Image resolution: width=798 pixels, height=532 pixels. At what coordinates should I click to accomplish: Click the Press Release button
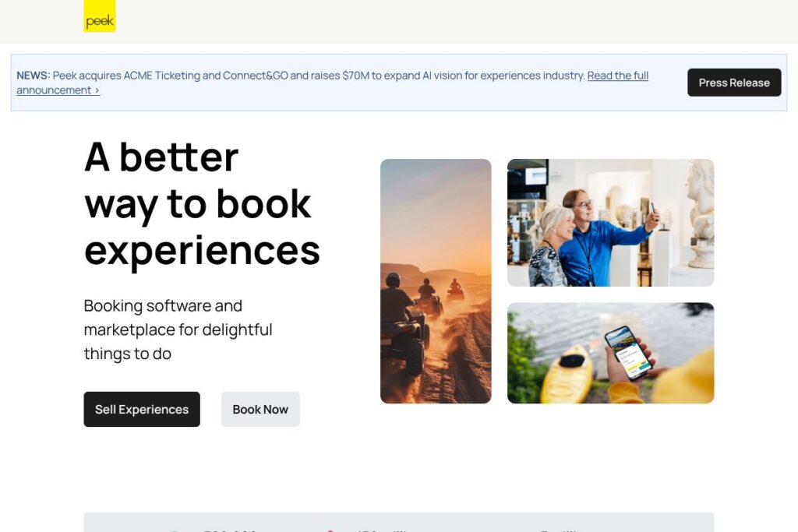[x=734, y=83]
